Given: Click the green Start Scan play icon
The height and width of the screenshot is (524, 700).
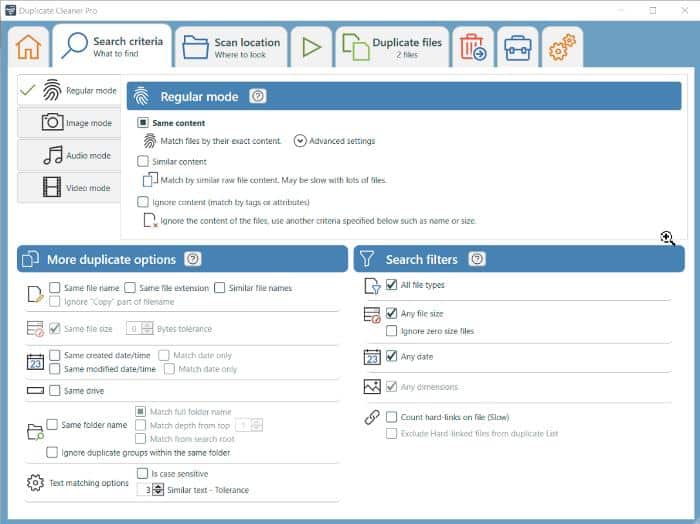Looking at the screenshot, I should coord(311,47).
